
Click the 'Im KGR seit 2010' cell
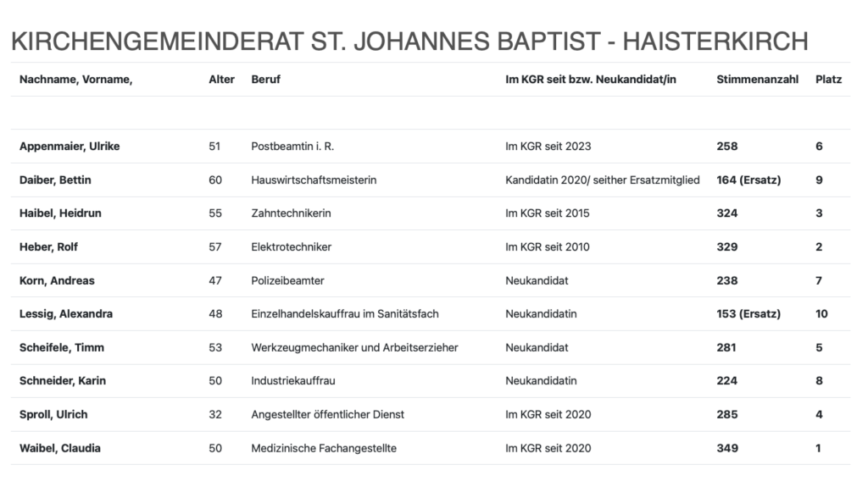click(548, 247)
